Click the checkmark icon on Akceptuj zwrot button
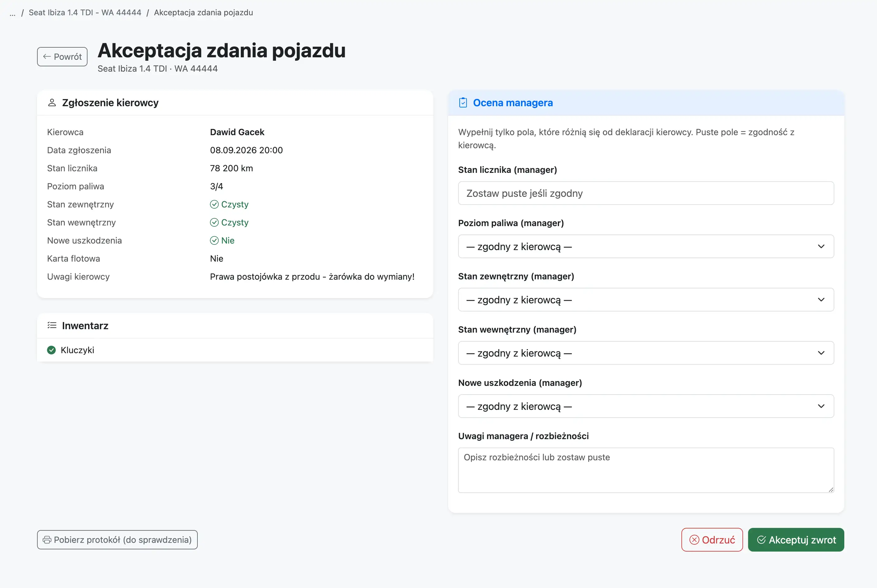The width and height of the screenshot is (877, 588). (761, 540)
